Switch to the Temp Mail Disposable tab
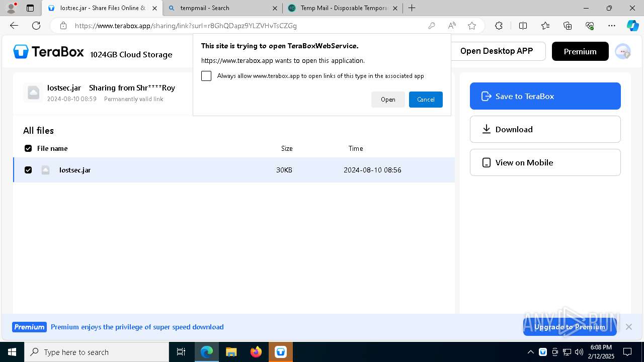 point(343,8)
